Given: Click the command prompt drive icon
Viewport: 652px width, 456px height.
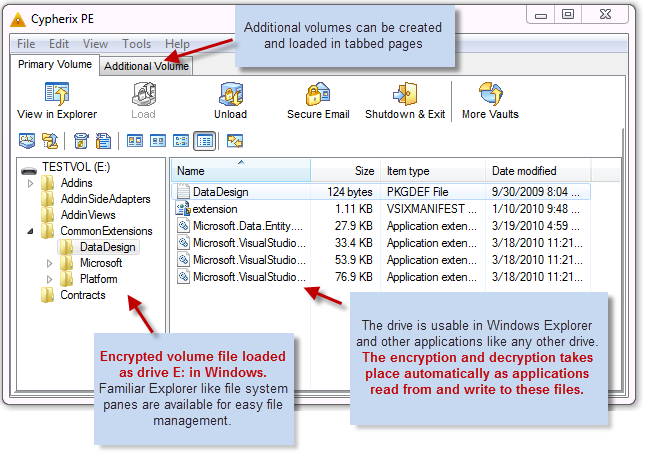Looking at the screenshot, I should [27, 141].
